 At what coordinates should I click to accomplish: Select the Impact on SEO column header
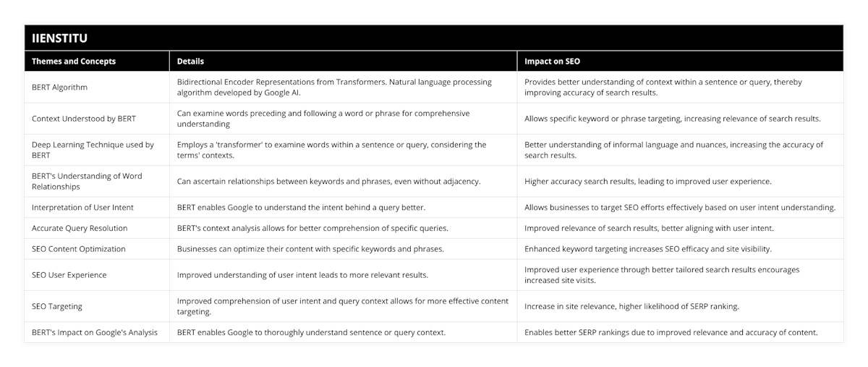click(552, 62)
